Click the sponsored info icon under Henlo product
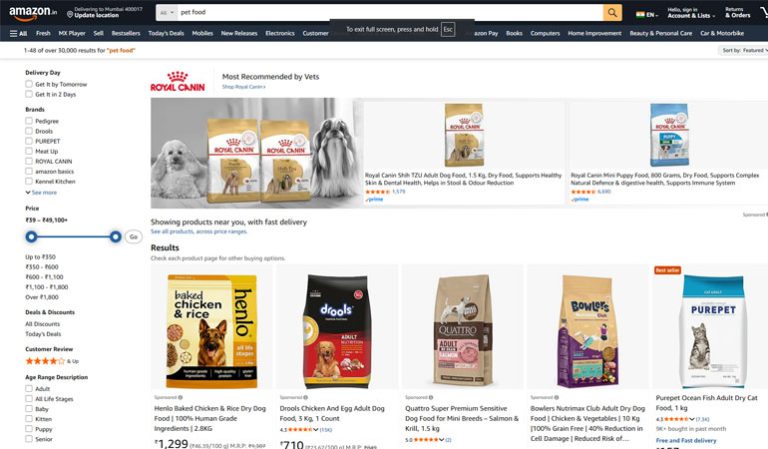This screenshot has width=768, height=449. 180,397
